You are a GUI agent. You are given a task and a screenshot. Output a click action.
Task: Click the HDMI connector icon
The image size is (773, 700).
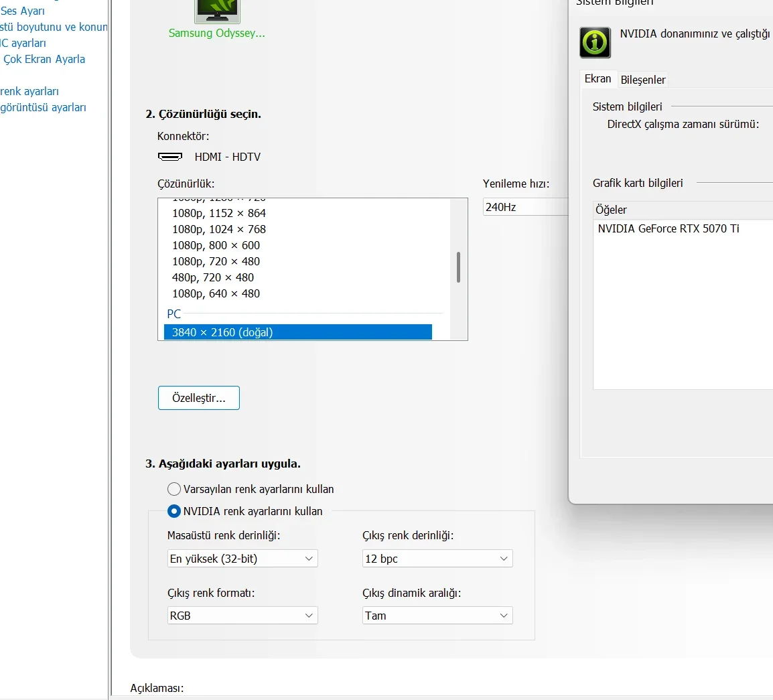[170, 157]
